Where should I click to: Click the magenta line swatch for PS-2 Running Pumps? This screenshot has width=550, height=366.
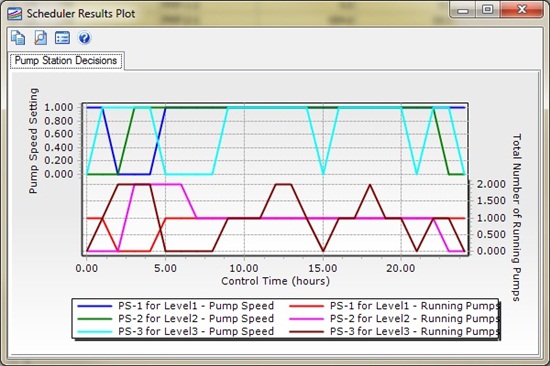tap(307, 319)
